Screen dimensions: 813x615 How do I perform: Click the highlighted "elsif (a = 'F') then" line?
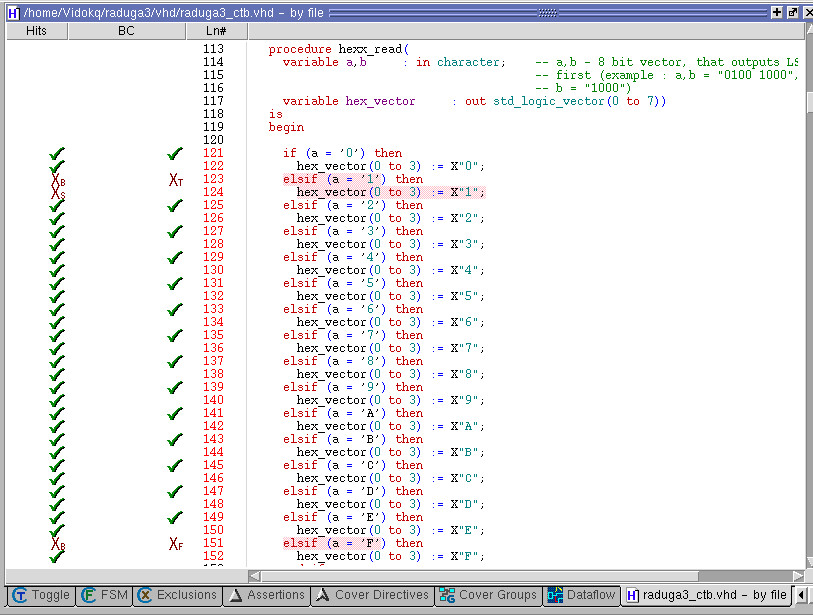tap(353, 543)
